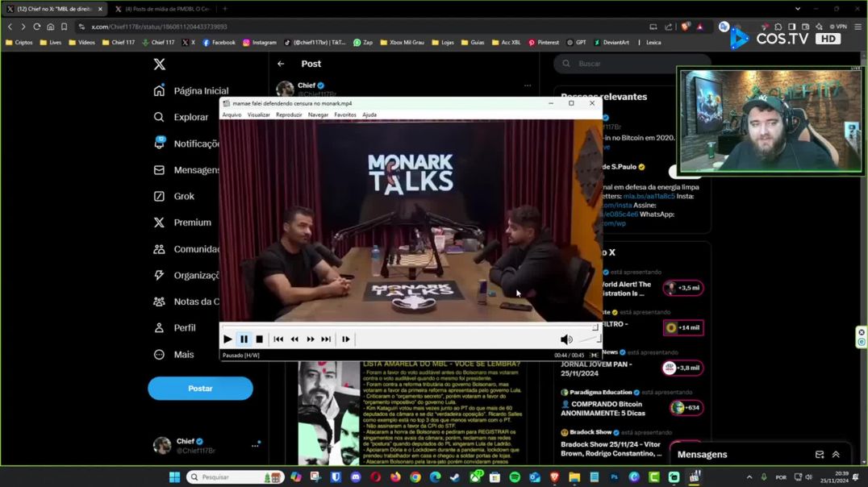The height and width of the screenshot is (487, 868).
Task: Open Organizações verified page
Action: 186,275
